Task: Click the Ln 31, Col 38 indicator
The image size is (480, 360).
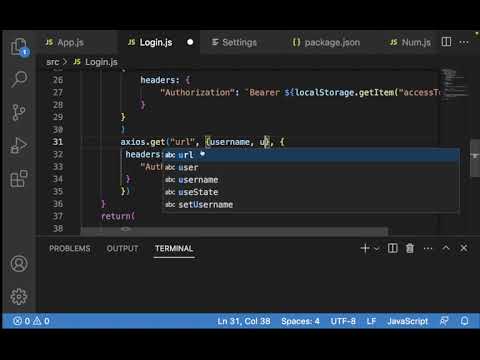Action: tap(244, 321)
